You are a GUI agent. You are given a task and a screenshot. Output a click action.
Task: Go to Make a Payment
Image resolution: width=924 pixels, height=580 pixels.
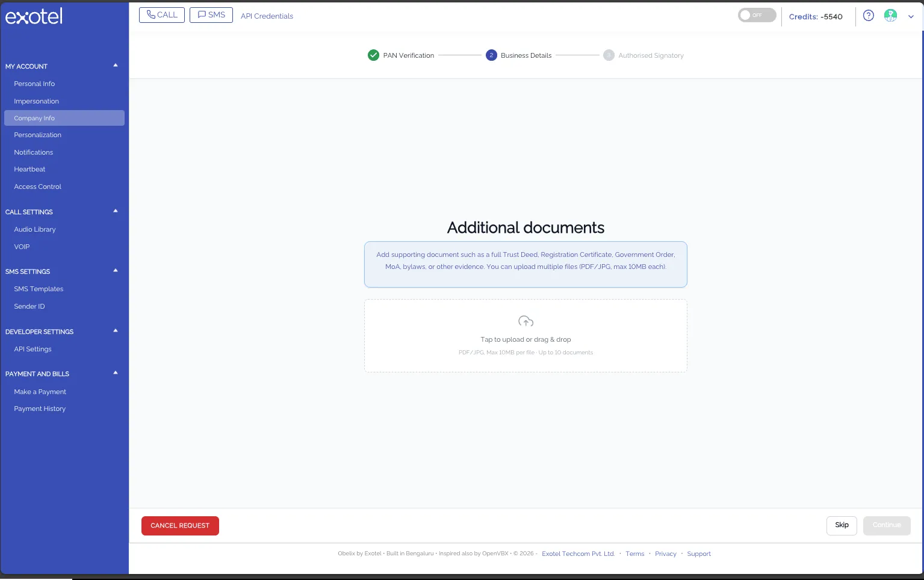[40, 392]
